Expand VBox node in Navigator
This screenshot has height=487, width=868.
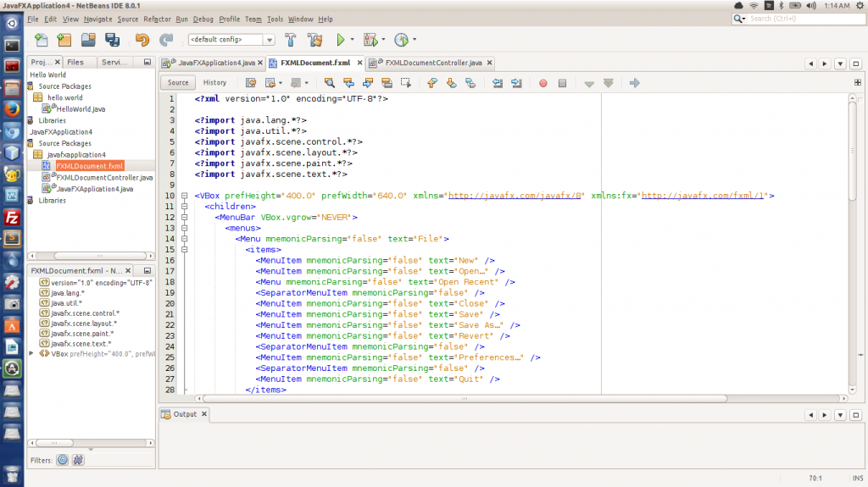pyautogui.click(x=31, y=354)
